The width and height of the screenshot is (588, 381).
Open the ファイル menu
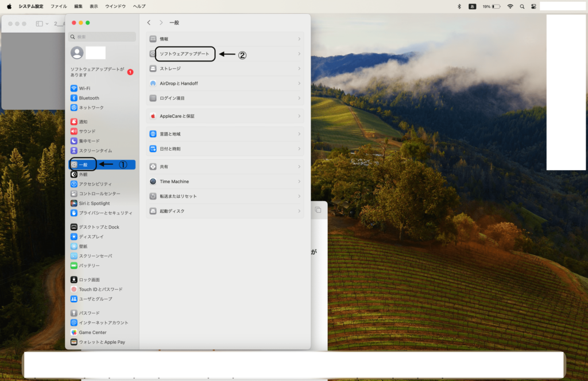point(59,6)
